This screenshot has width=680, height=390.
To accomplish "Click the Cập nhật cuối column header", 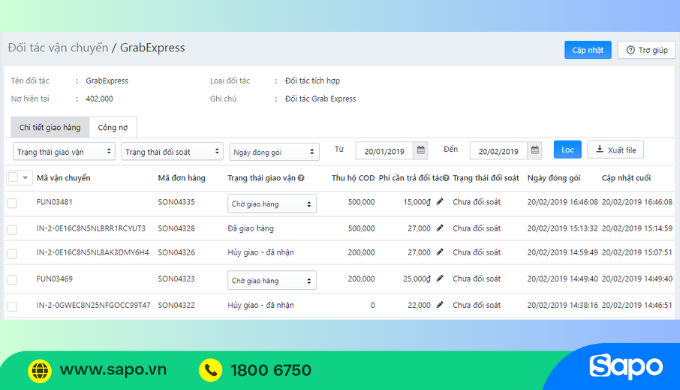I will tap(626, 178).
